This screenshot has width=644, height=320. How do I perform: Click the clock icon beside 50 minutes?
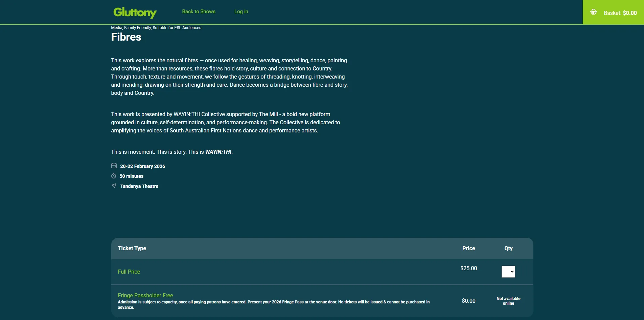(x=114, y=176)
